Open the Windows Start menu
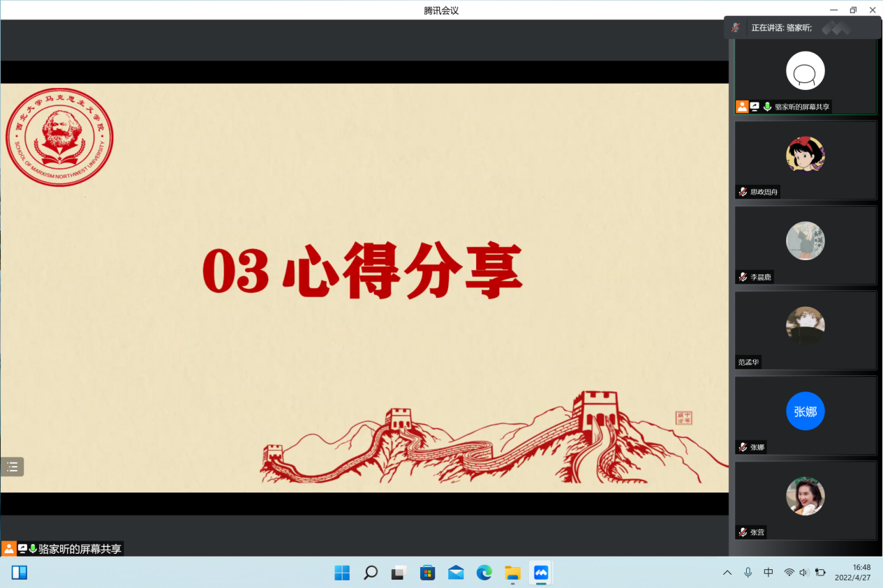The height and width of the screenshot is (588, 883). click(342, 573)
